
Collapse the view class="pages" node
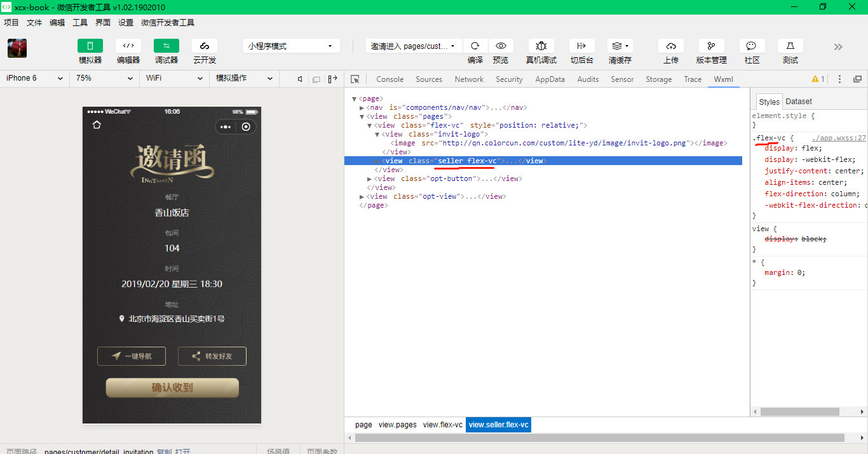pos(362,117)
